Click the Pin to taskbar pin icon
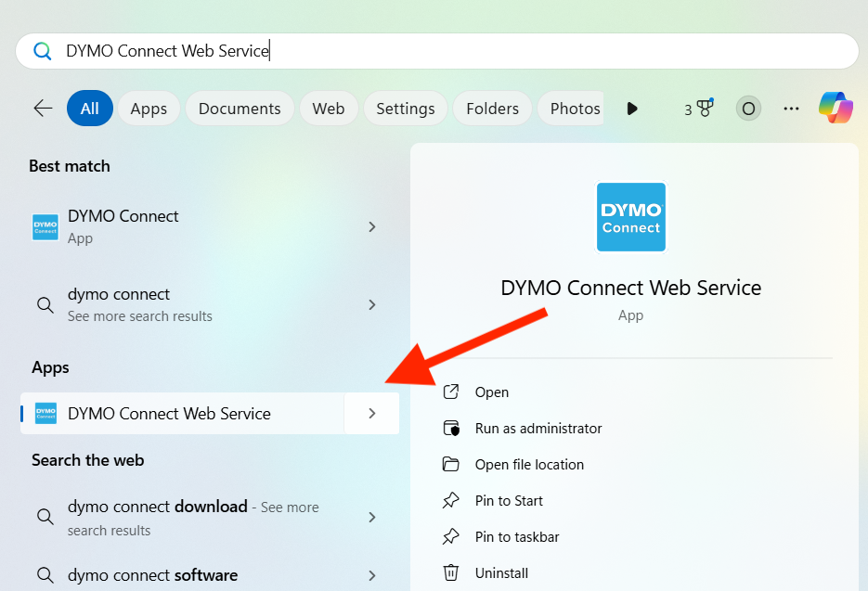 (450, 537)
